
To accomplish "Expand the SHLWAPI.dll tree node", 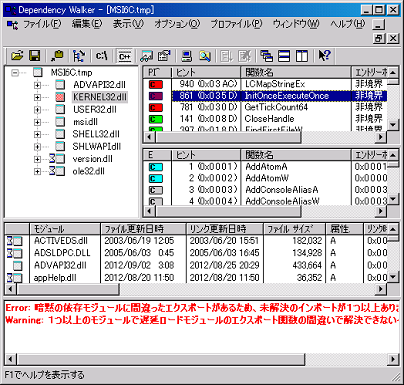I will tap(37, 147).
